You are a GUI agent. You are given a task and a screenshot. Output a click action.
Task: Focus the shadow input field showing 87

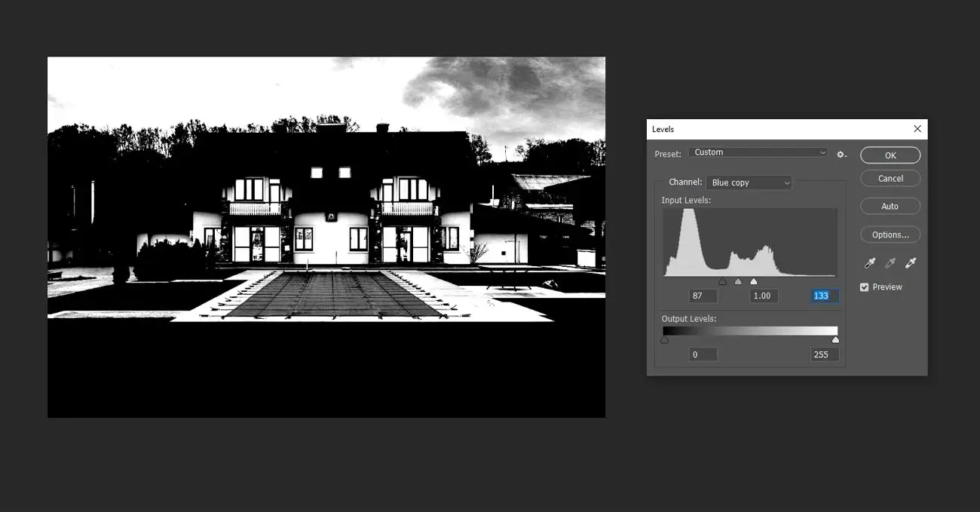pyautogui.click(x=703, y=296)
